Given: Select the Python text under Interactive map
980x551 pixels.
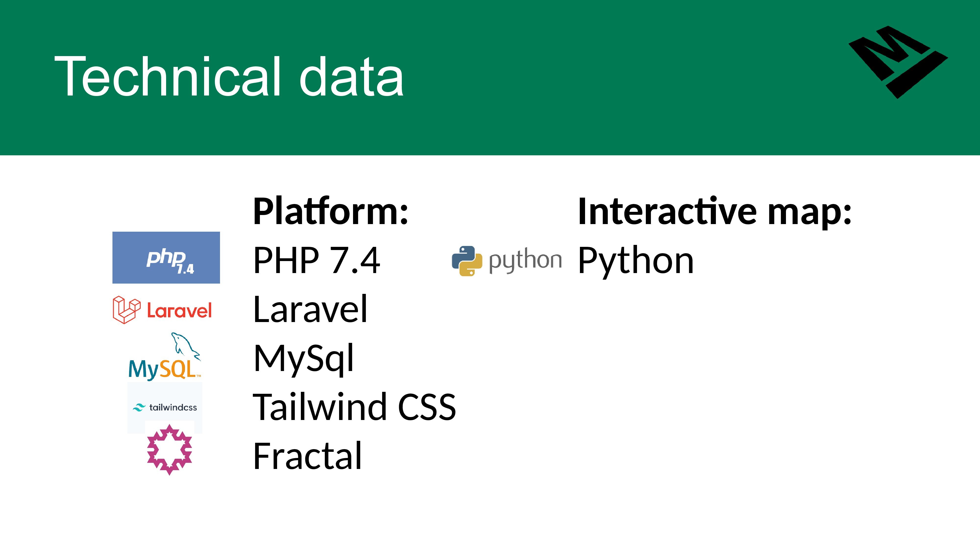Looking at the screenshot, I should [636, 262].
